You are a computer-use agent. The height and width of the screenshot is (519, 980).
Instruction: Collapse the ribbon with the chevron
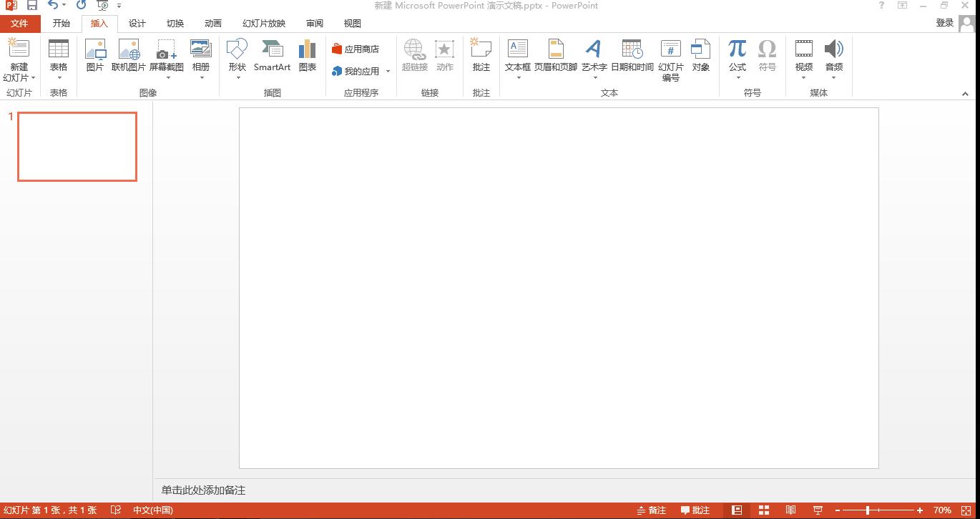coord(965,94)
